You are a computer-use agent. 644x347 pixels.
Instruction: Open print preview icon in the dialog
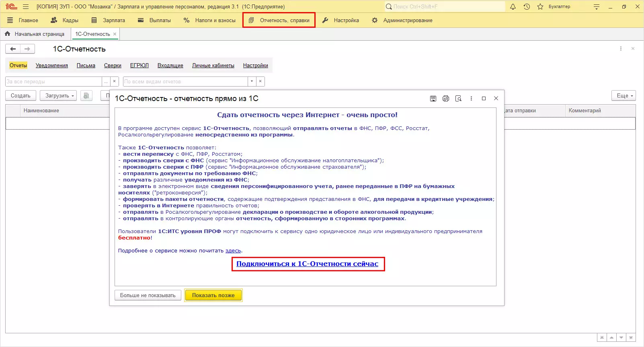(458, 99)
